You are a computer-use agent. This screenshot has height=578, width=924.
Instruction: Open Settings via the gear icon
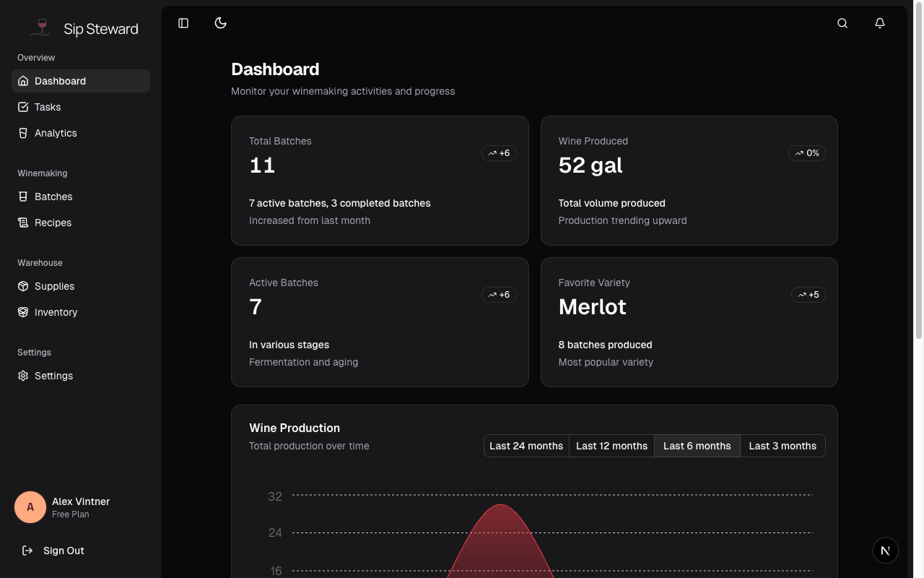(22, 376)
